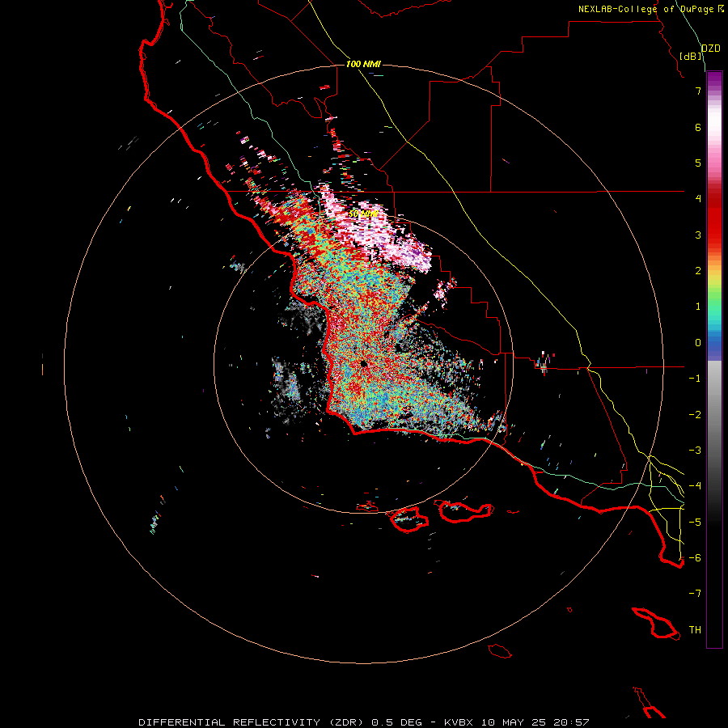The image size is (728, 728).
Task: Click the 3 tick label on color scale
Action: coord(698,235)
